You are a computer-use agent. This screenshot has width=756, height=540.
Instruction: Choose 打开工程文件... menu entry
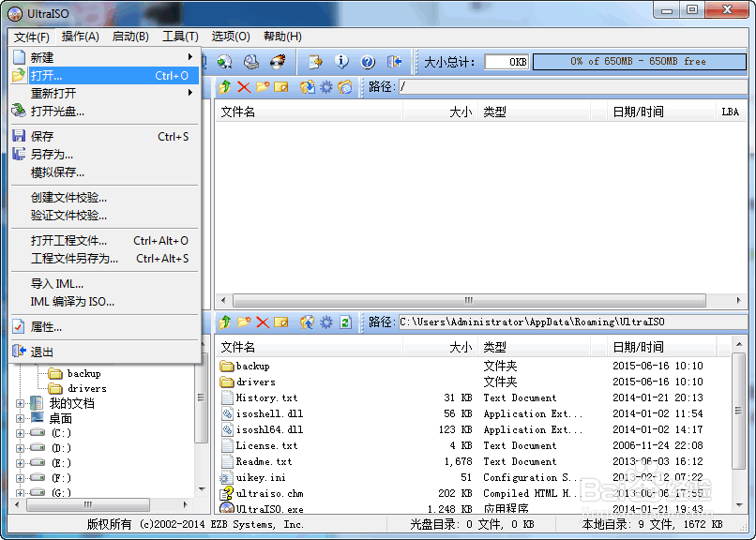tap(106, 240)
